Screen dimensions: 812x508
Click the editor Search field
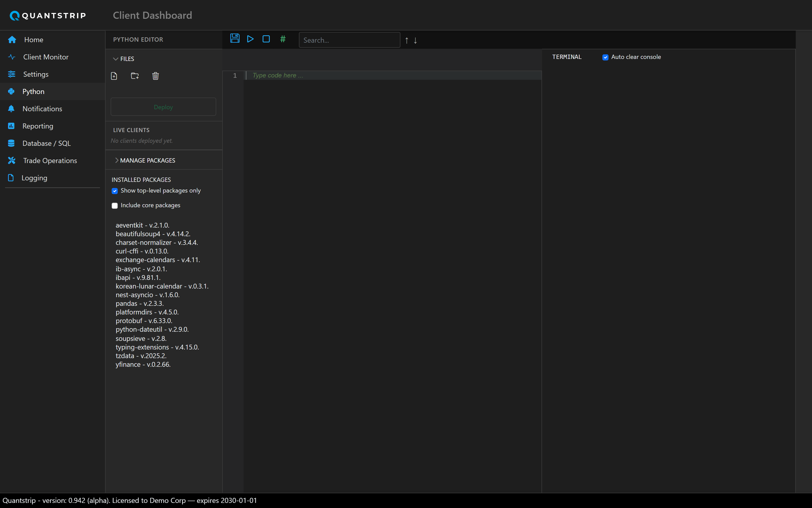(x=349, y=40)
